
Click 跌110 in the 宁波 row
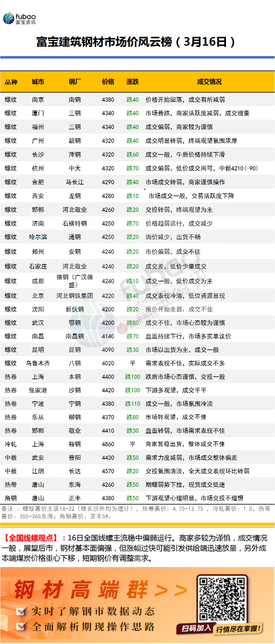[133, 404]
